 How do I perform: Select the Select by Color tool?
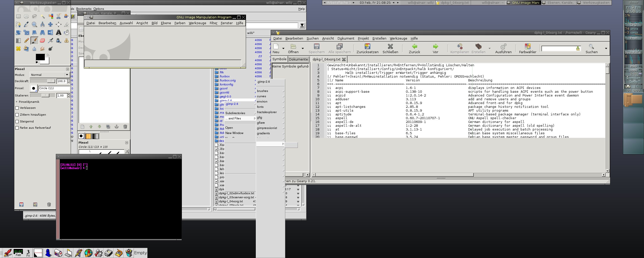51,16
